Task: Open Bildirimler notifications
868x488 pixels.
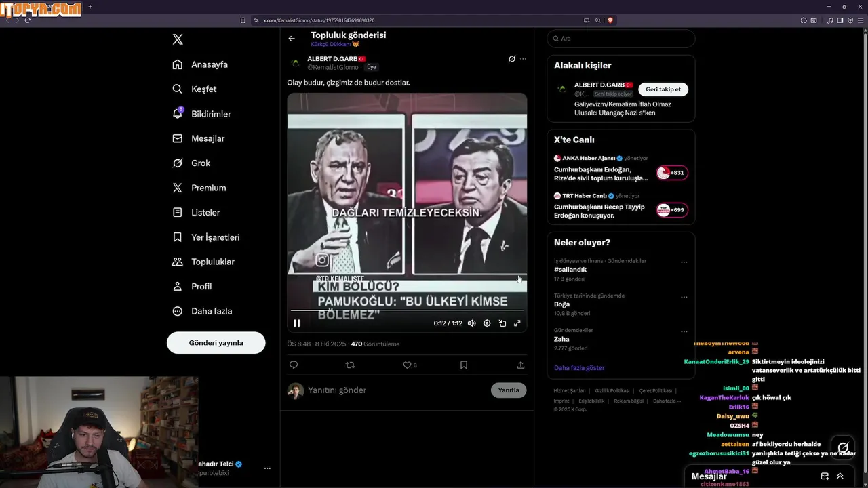Action: [x=201, y=114]
